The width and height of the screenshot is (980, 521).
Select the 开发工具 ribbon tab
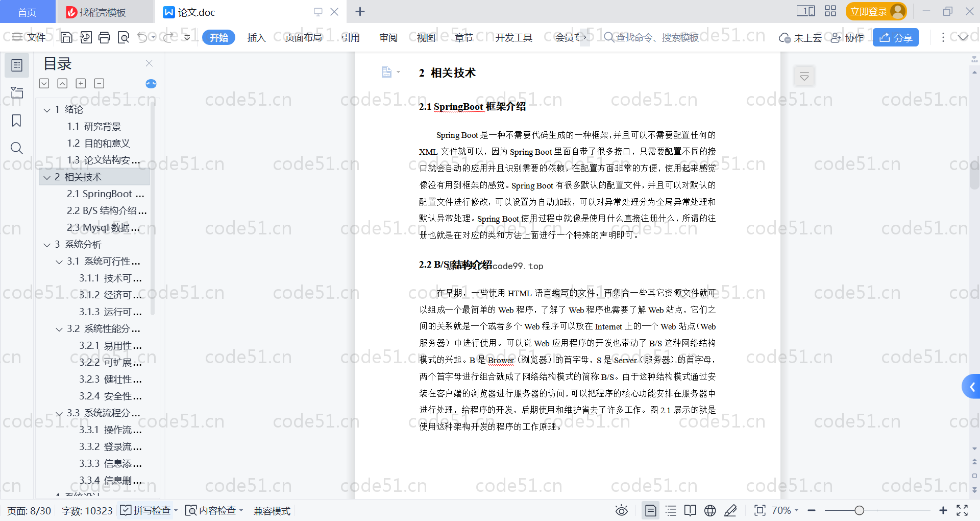pos(513,37)
